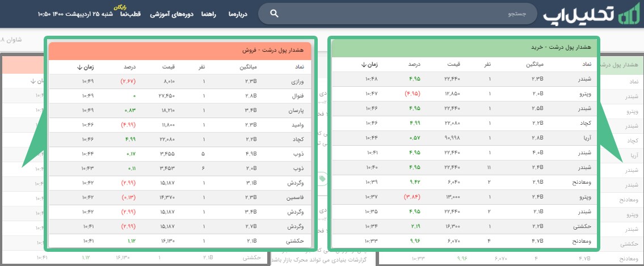Viewport: 644px width, 266px height.
Task: Click the price value ۱۲,۸۵۰
Action: (x=452, y=94)
